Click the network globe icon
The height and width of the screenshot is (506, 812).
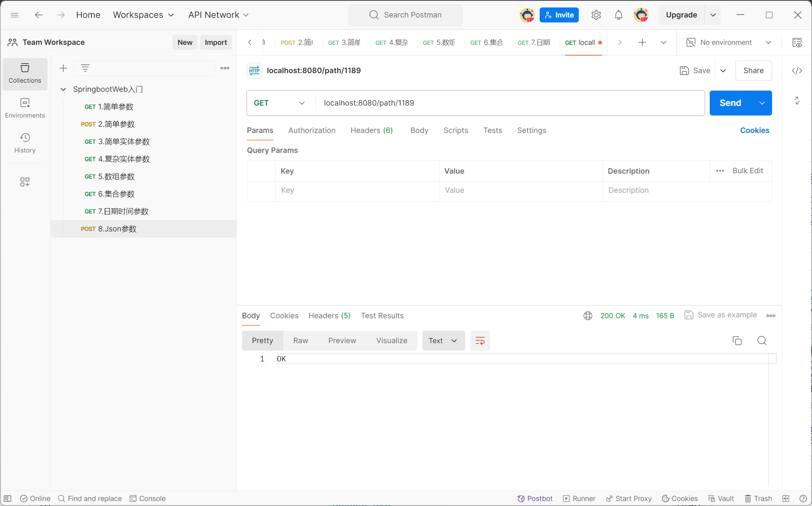click(588, 316)
